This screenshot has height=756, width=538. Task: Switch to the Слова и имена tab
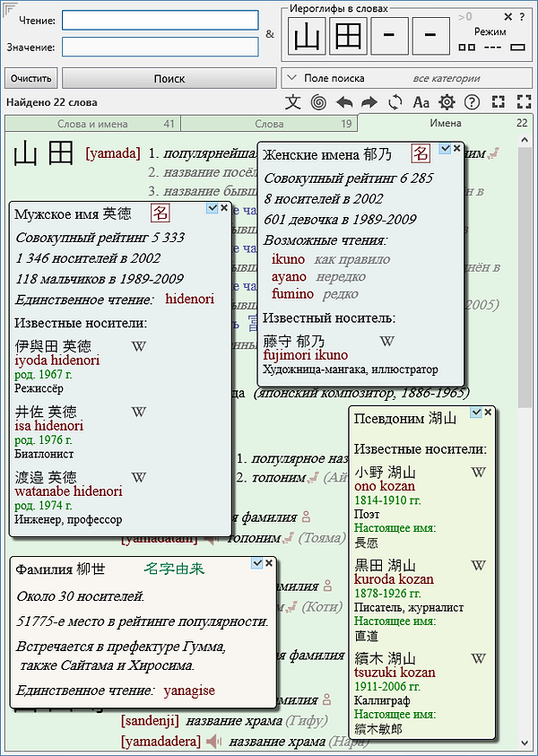click(x=92, y=124)
